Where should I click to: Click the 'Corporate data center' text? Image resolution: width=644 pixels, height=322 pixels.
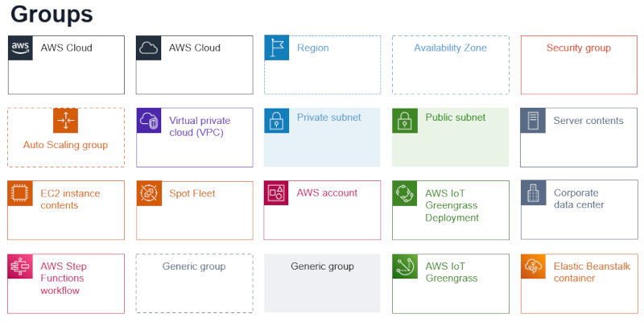click(579, 199)
